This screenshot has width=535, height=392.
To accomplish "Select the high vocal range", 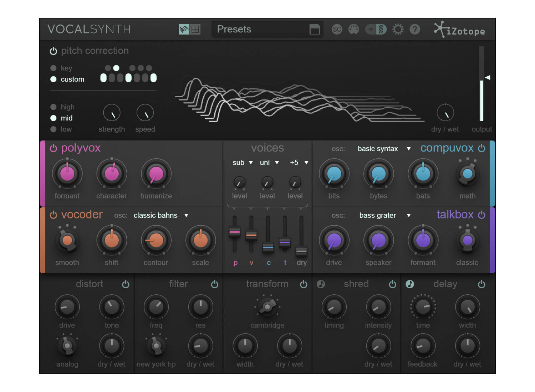I will click(x=62, y=107).
